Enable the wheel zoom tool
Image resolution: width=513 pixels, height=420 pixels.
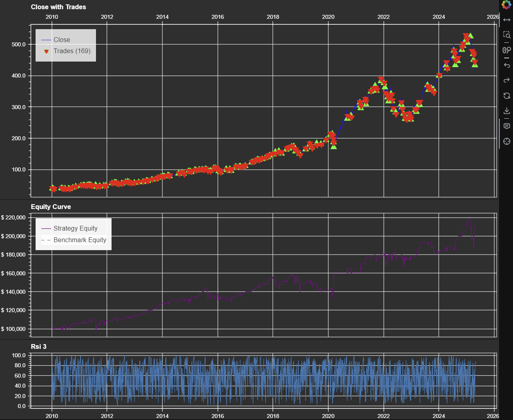tap(507, 50)
